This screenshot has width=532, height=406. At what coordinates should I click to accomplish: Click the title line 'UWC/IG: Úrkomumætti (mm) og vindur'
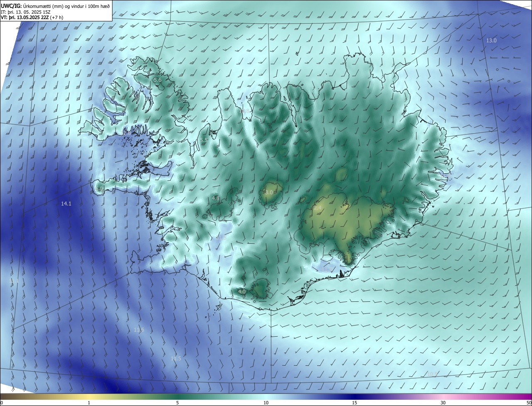click(56, 5)
